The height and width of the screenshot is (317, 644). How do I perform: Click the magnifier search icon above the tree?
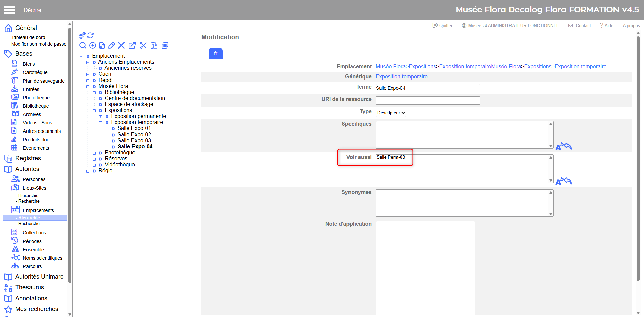tap(83, 45)
